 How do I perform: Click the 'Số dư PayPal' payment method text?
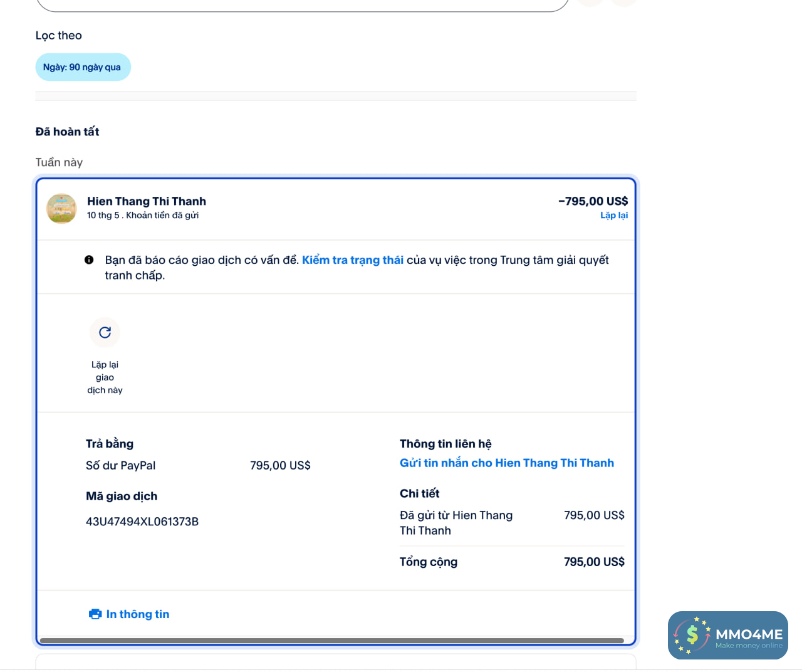[x=120, y=465]
